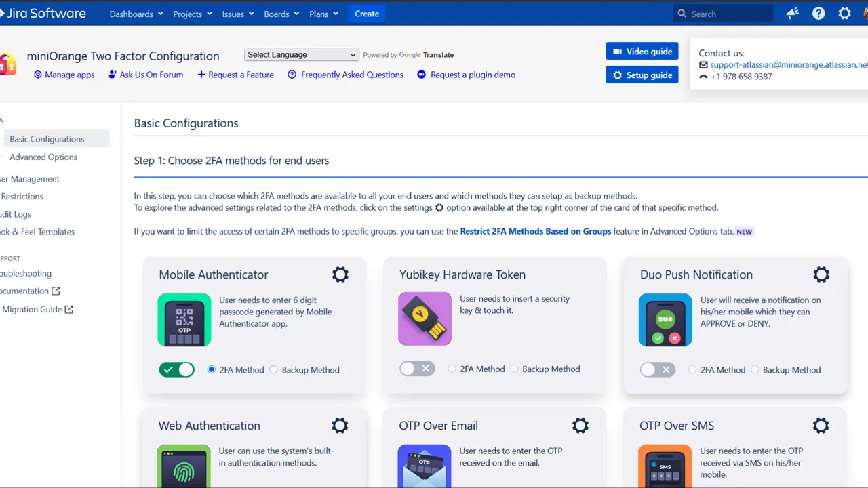This screenshot has height=488, width=868.
Task: Expand the Plans menu
Action: (323, 14)
